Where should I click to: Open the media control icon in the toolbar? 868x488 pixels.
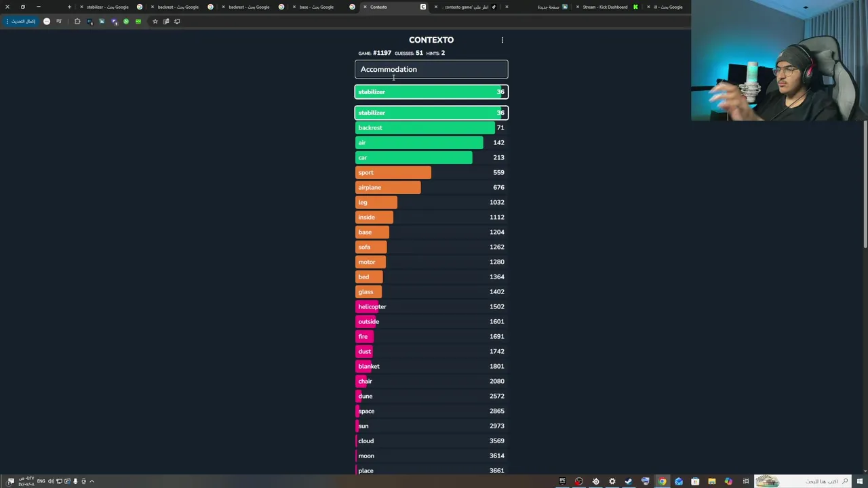coord(59,21)
